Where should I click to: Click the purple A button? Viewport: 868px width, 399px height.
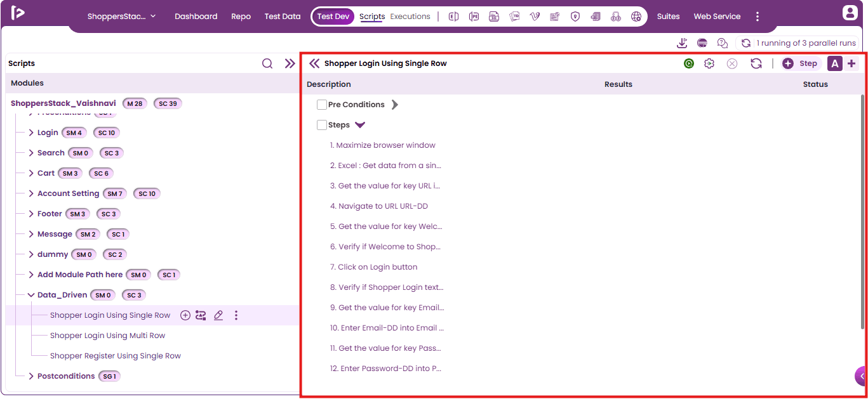(x=835, y=63)
